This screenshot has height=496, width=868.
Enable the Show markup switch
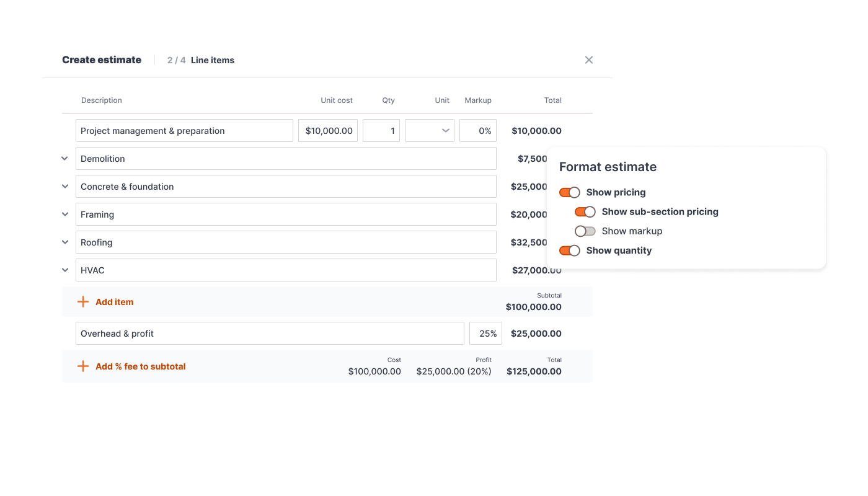click(x=585, y=231)
